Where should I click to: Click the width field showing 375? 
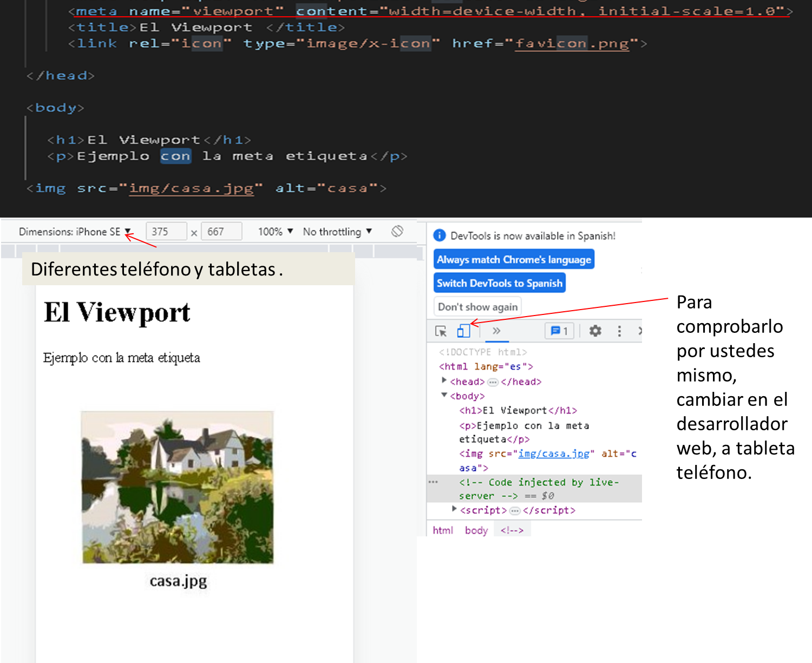pos(166,232)
